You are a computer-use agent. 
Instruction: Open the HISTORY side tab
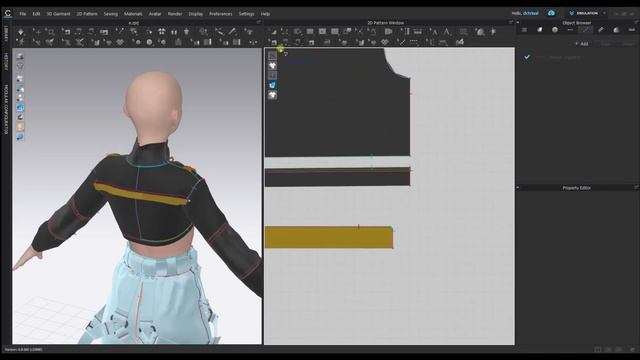point(6,62)
